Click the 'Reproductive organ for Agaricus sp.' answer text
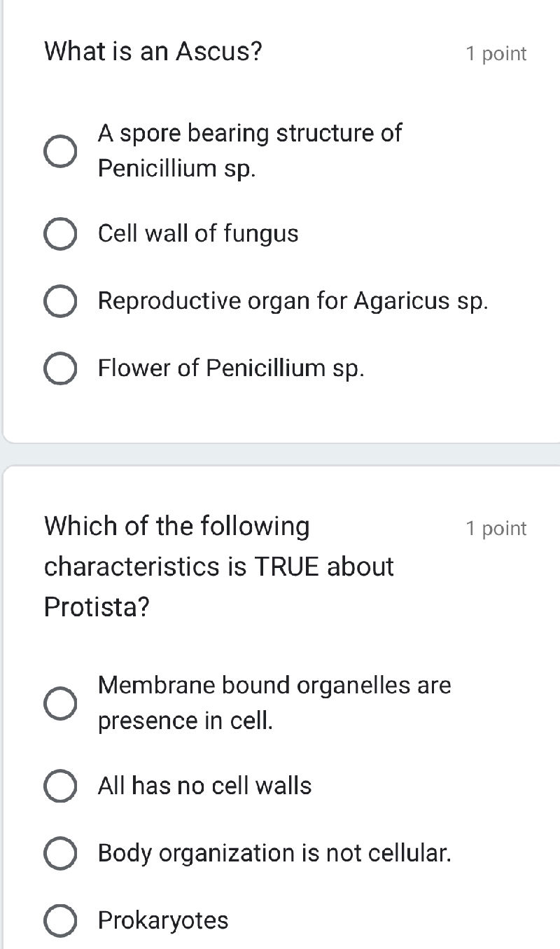Viewport: 560px width, 949px height. 293,300
